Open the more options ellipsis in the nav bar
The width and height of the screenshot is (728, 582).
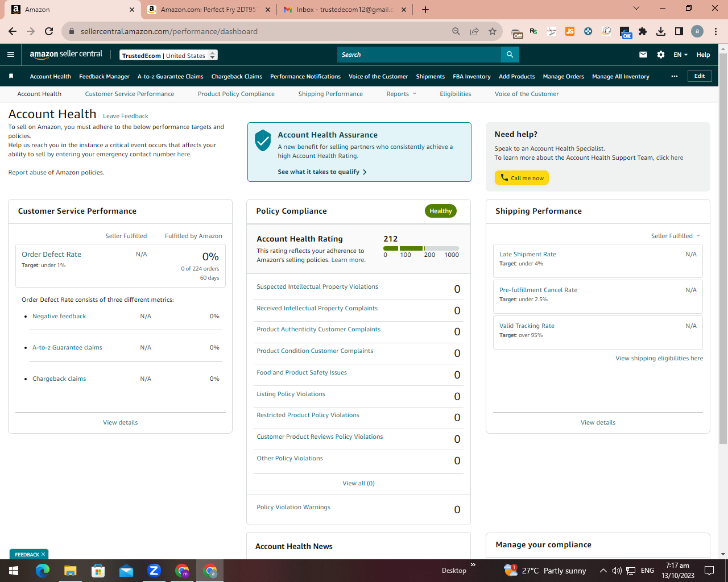pos(675,76)
